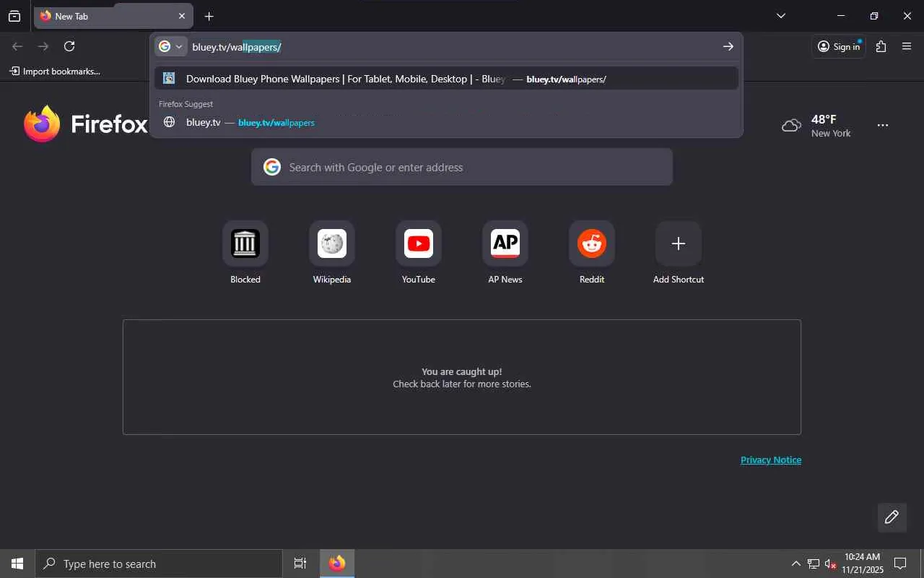The image size is (924, 578).
Task: Open the network status tray icon
Action: (x=813, y=564)
